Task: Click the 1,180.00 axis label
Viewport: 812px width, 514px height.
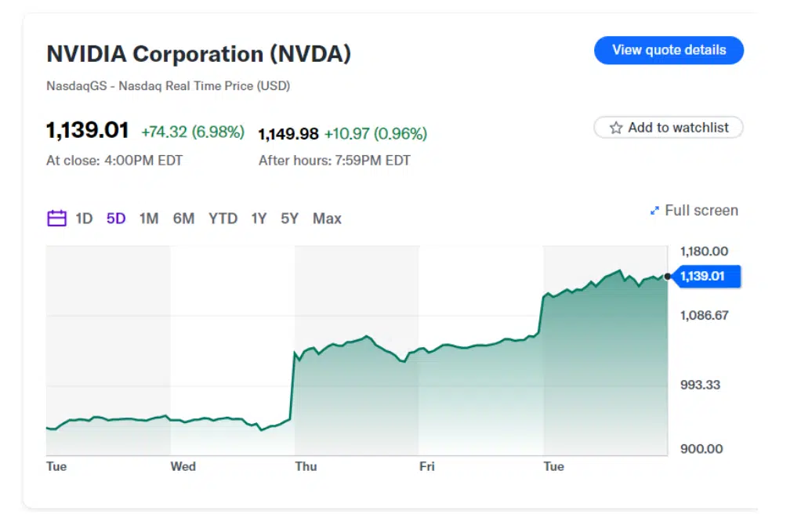Action: [703, 252]
